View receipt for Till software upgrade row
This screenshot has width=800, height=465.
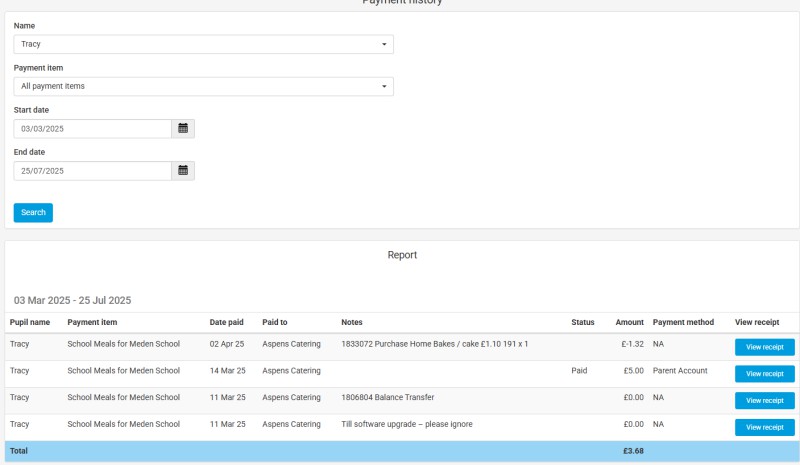pyautogui.click(x=764, y=427)
